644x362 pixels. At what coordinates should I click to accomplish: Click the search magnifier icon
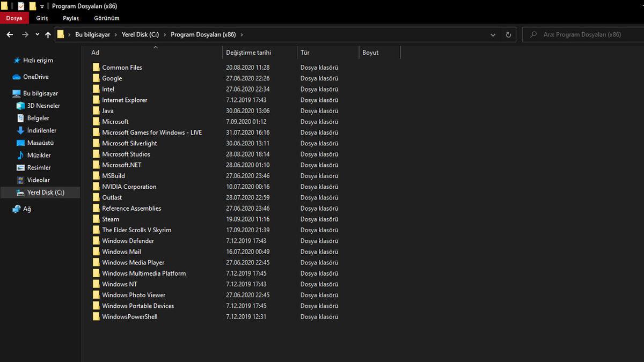[533, 34]
